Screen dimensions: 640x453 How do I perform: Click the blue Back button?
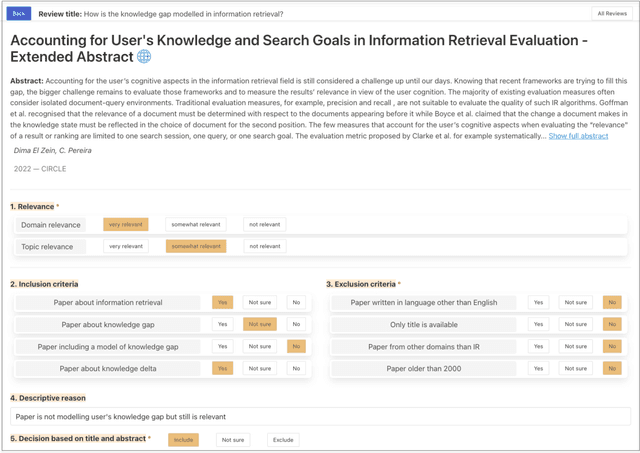[19, 14]
